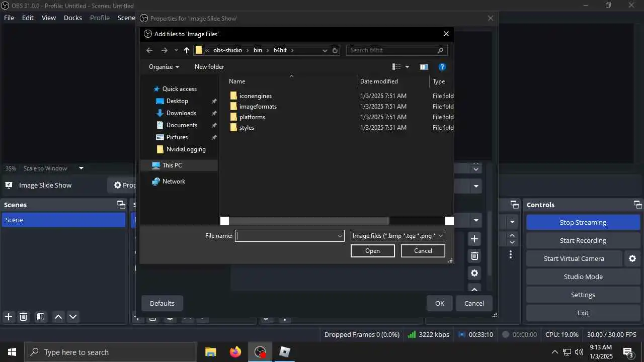Image resolution: width=644 pixels, height=362 pixels.
Task: Click OK in the Properties dialog
Action: tap(440, 303)
